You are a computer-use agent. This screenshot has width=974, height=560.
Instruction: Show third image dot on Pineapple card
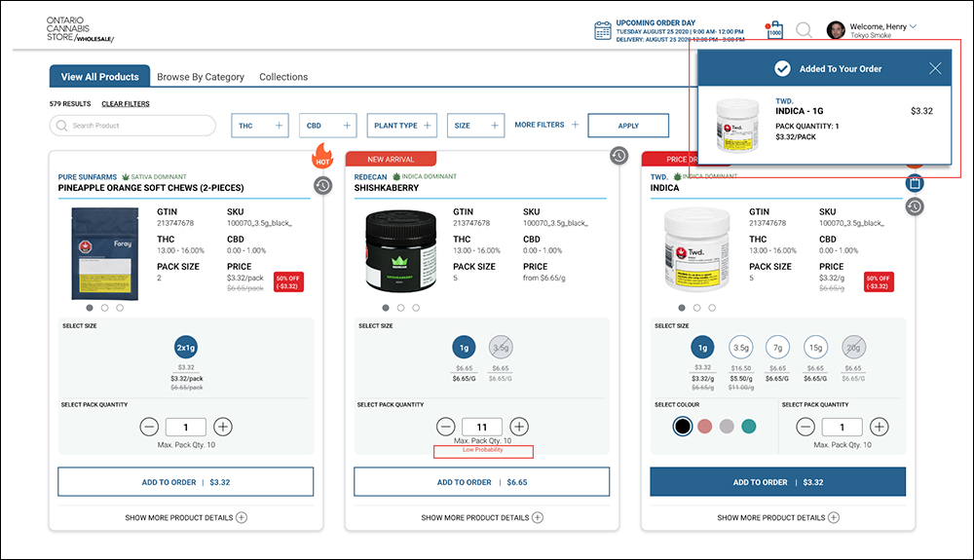120,308
